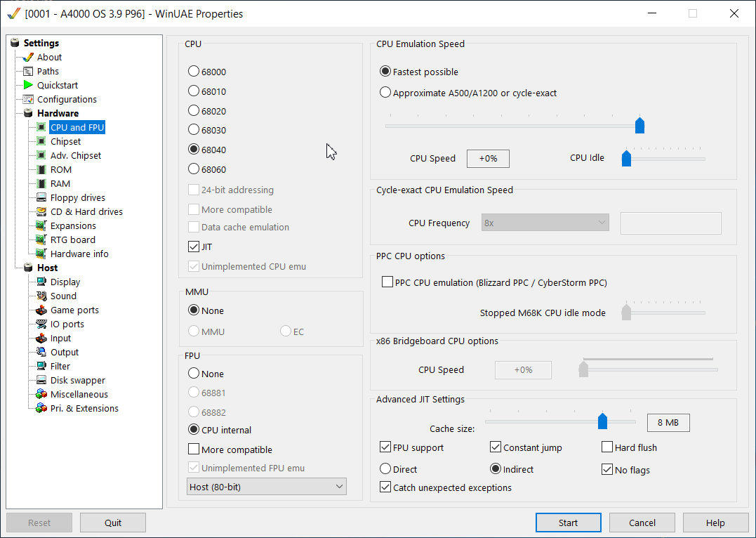Enable Hard flush checkbox
The width and height of the screenshot is (756, 538).
(607, 447)
